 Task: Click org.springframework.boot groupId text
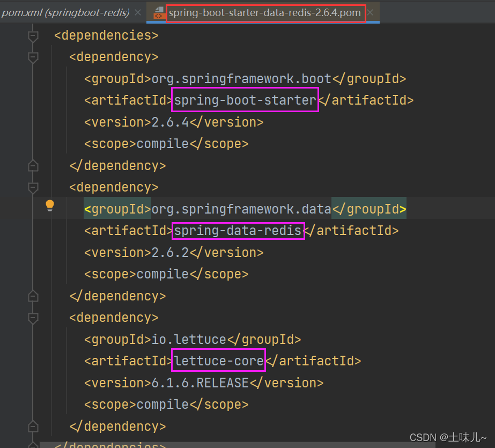pyautogui.click(x=241, y=79)
